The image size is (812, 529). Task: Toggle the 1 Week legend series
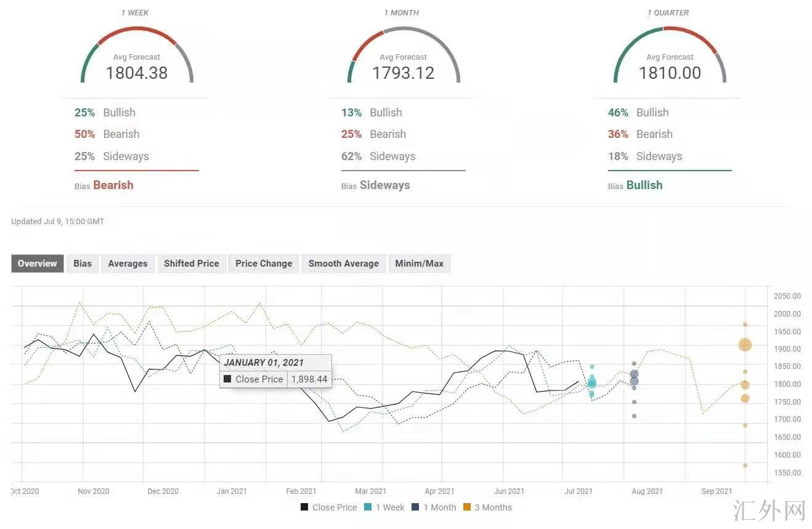(x=384, y=507)
